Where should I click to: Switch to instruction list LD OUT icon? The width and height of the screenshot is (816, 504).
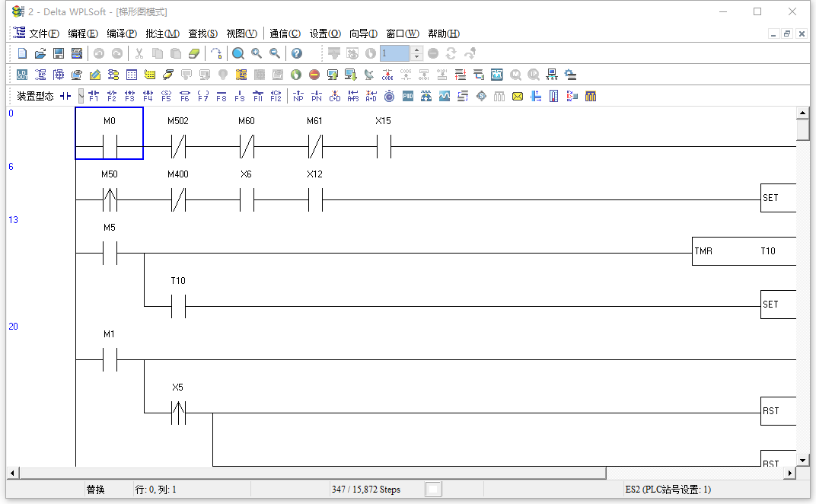22,75
